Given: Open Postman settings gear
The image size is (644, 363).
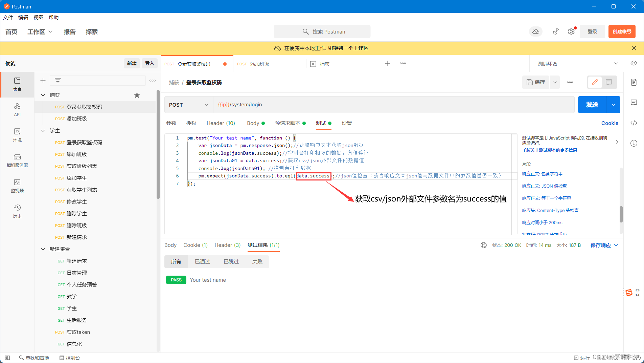Looking at the screenshot, I should pyautogui.click(x=571, y=31).
